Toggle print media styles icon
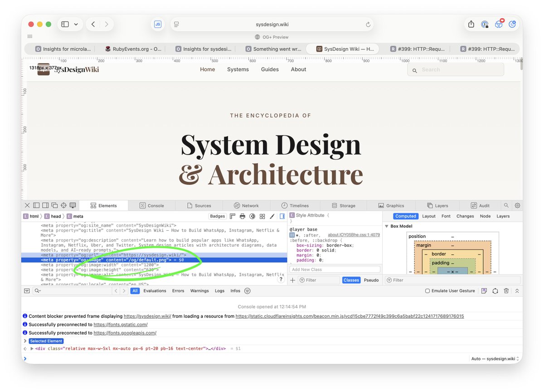The width and height of the screenshot is (544, 392). (x=243, y=216)
